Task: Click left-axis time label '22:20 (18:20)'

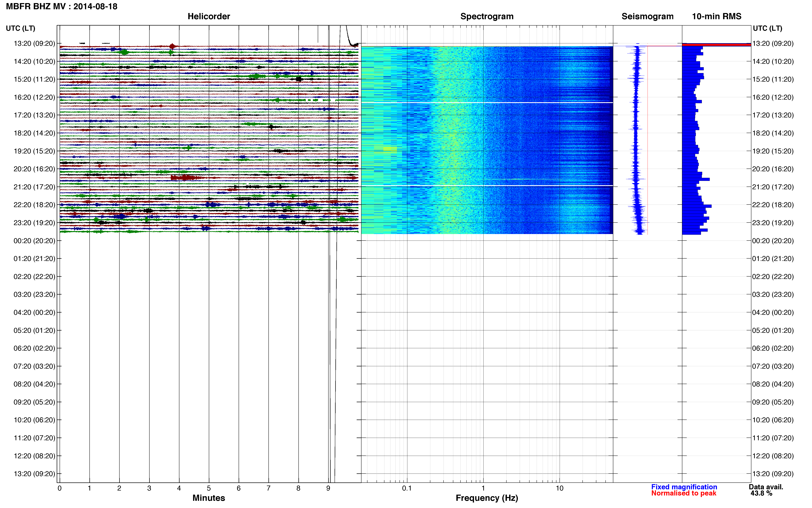Action: 34,205
